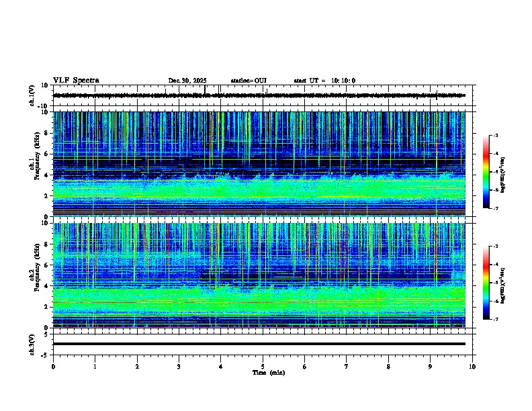Viewport: 532px width, 411px height.
Task: Click the 'ch.1 Frequency (kHz)' axis label
Action: point(34,156)
